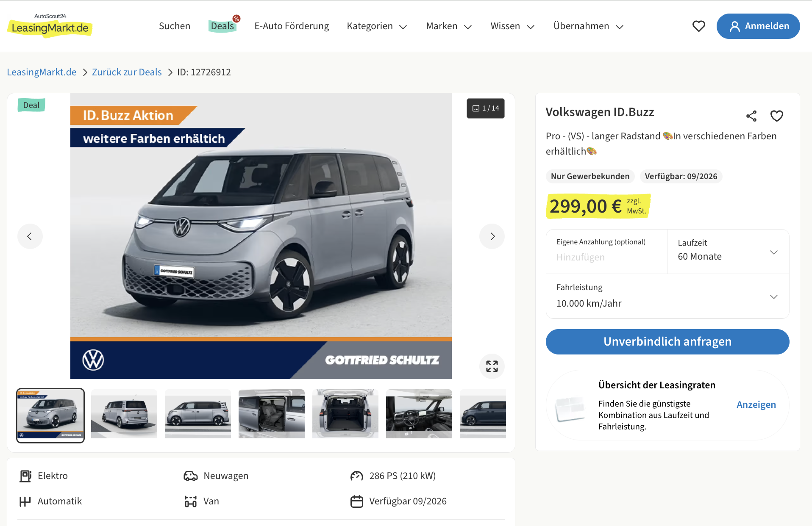Open fullscreen gallery view icon
This screenshot has height=526, width=812.
coord(492,366)
